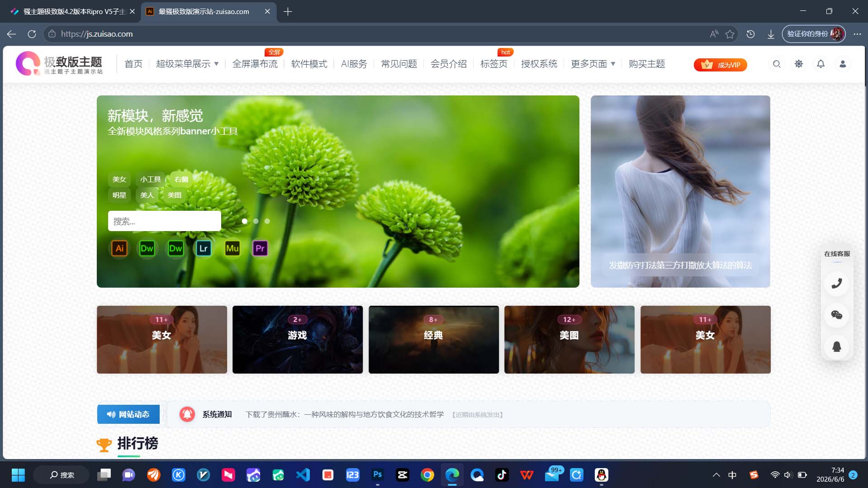This screenshot has height=488, width=868.
Task: Click 右侧 tag in banner
Action: tap(181, 179)
